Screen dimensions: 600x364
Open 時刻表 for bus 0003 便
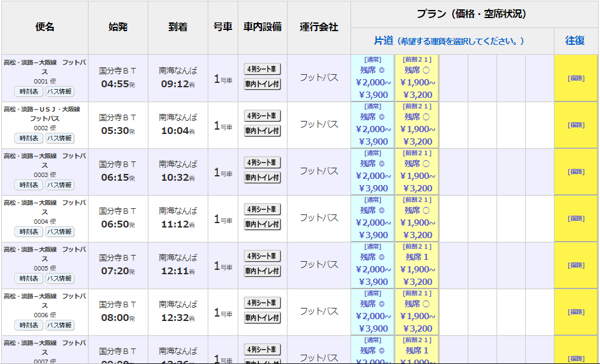click(x=29, y=185)
